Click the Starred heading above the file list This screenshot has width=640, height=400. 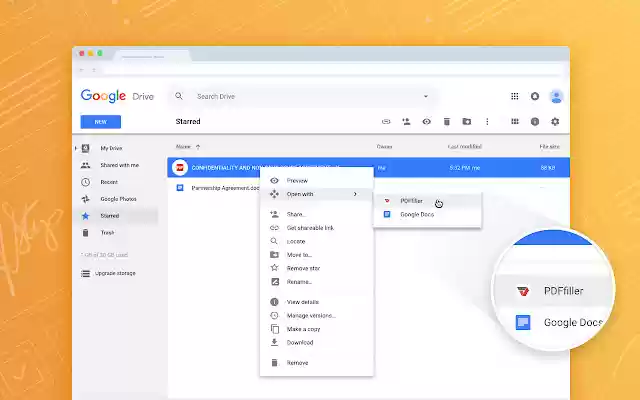tap(188, 122)
